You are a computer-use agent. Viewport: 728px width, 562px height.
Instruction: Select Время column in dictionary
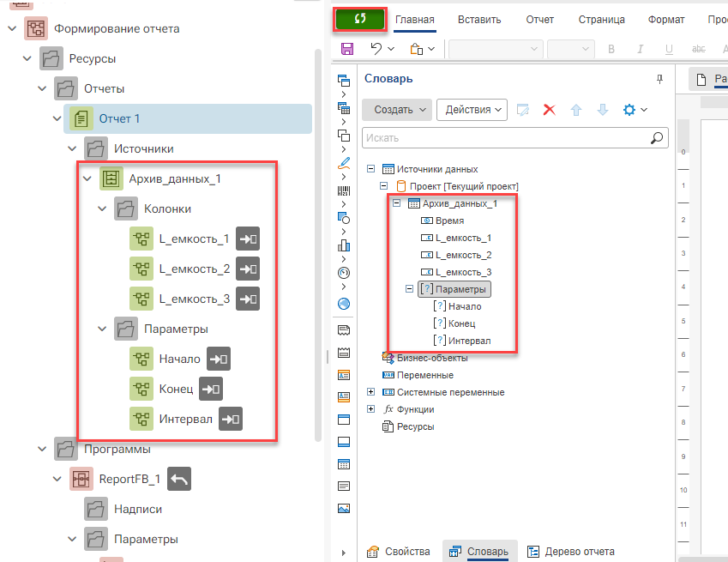(x=449, y=221)
